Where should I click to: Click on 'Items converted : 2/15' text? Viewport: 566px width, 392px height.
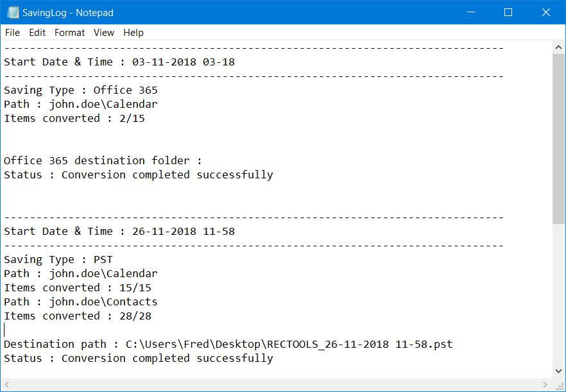pos(74,119)
